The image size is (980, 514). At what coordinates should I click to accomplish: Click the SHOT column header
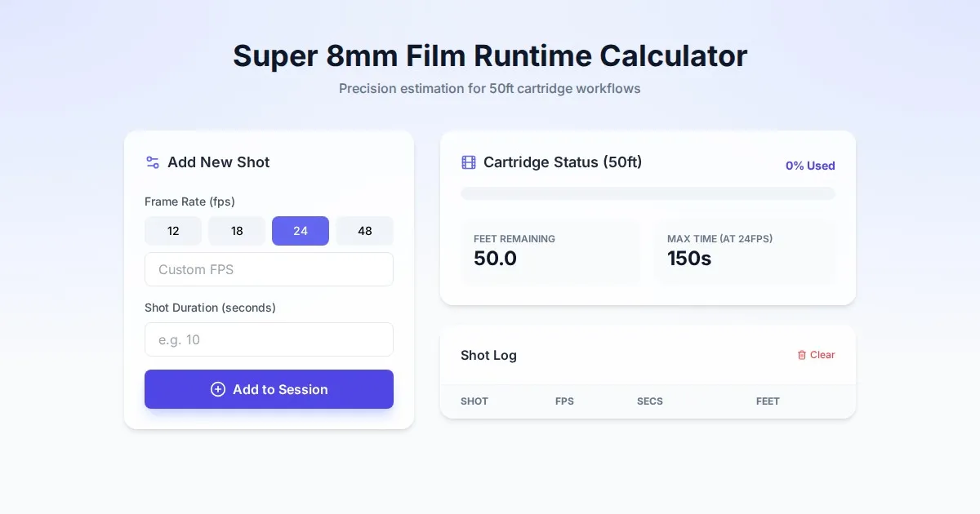point(474,401)
